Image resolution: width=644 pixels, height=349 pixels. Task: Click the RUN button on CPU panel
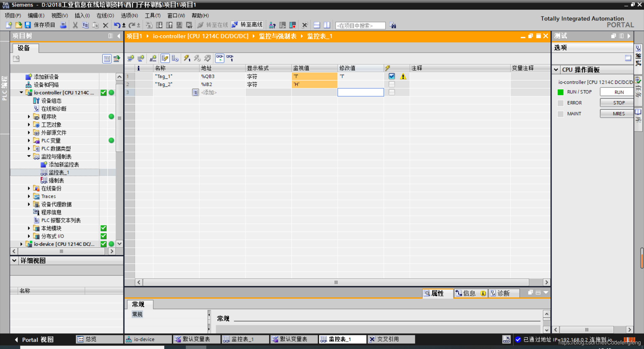(617, 92)
